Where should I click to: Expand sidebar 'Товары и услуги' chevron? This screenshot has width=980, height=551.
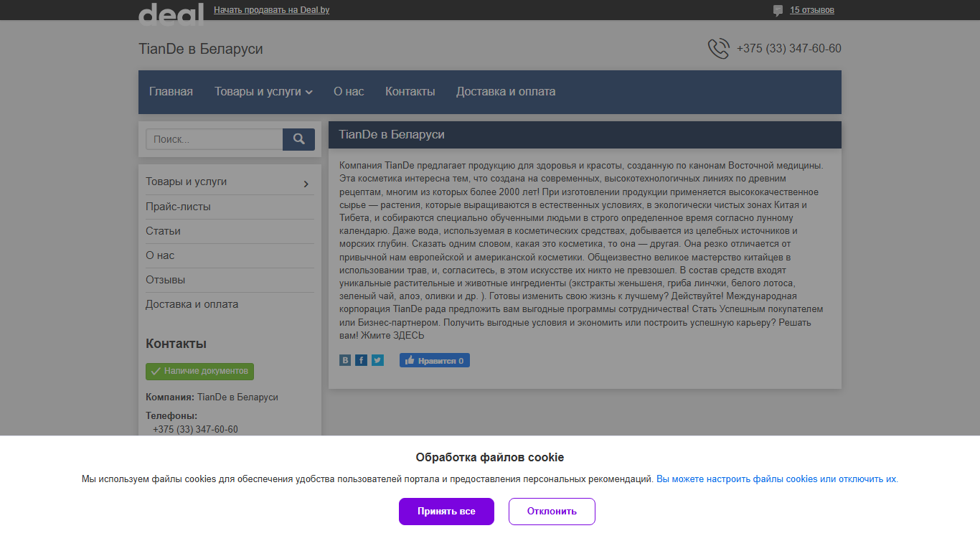306,184
